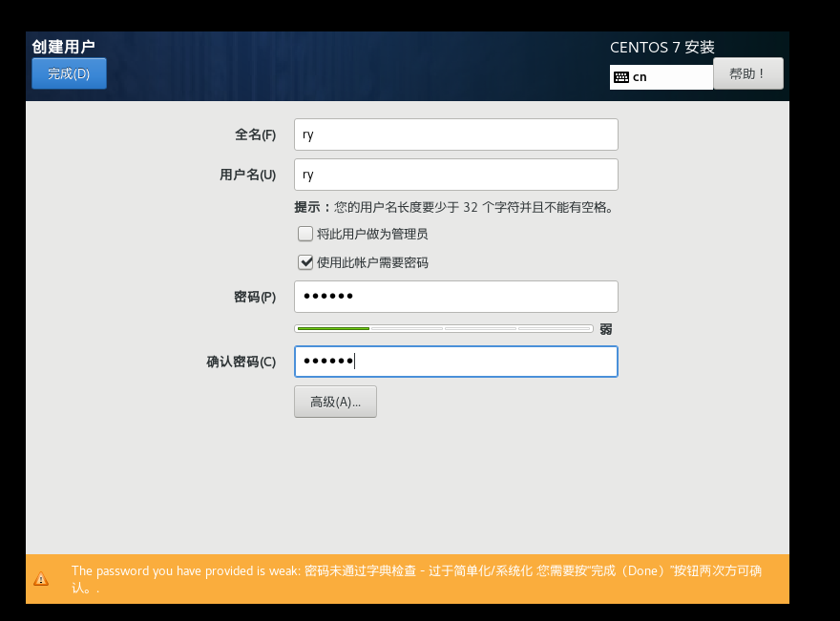Viewport: 840px width, 621px height.
Task: Click the CENTOS 7 安装 heading
Action: 662,47
